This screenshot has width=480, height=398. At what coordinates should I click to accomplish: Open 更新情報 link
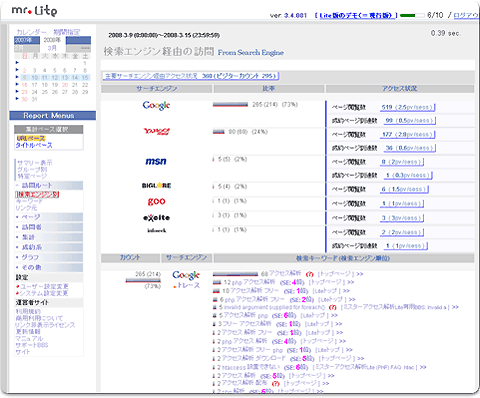pos(28,331)
